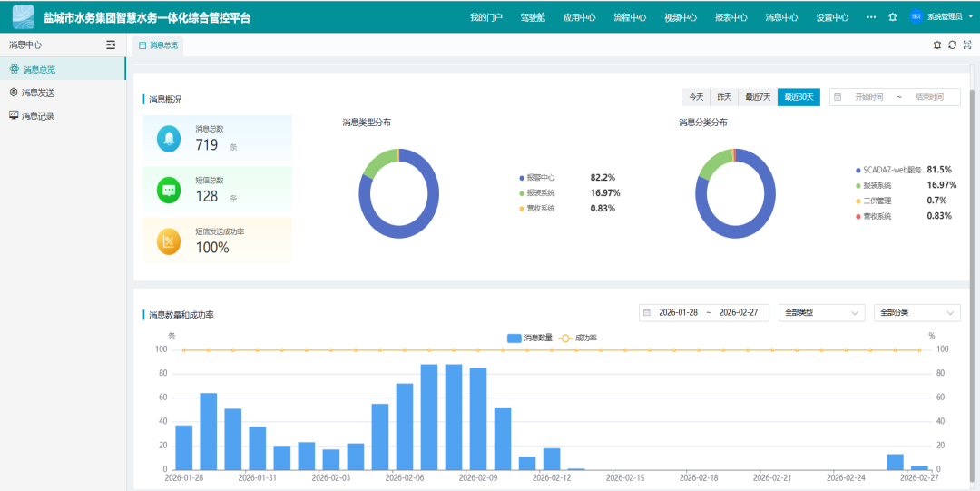Click the 消息发送 sidebar icon
This screenshot has width=980, height=491.
pos(14,93)
